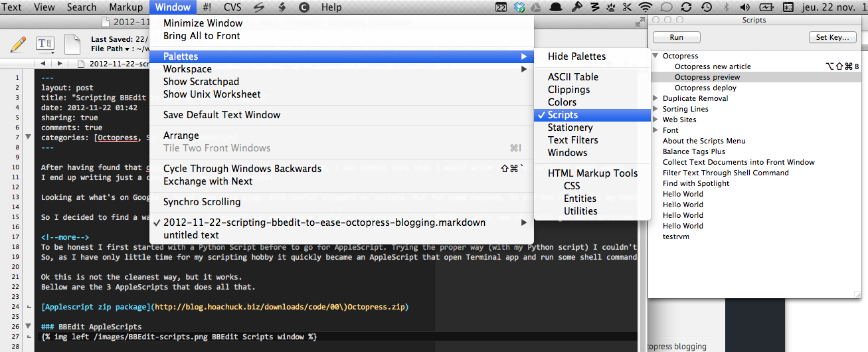
Task: Click the document icon in the toolbar
Action: coord(72,44)
